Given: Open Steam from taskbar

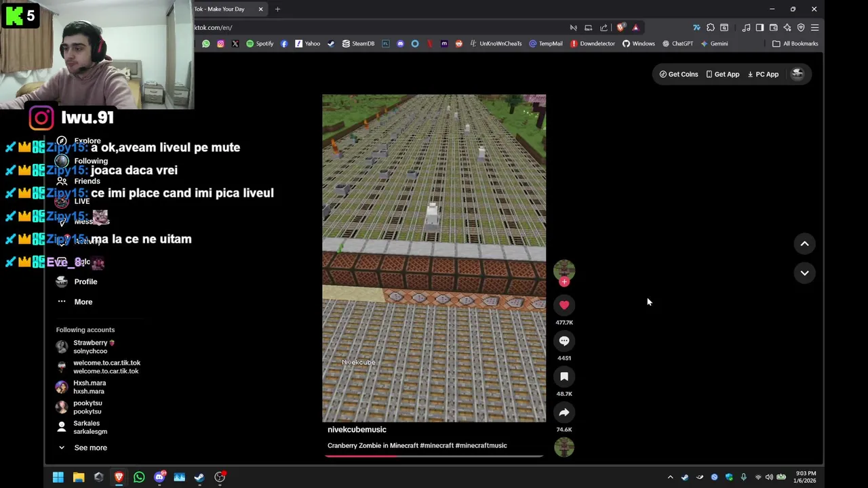Looking at the screenshot, I should point(199,477).
